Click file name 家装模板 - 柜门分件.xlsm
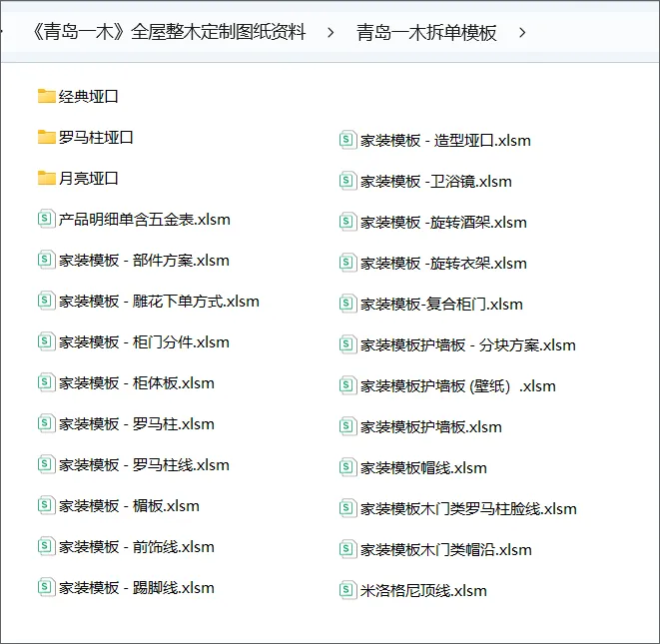 144,342
